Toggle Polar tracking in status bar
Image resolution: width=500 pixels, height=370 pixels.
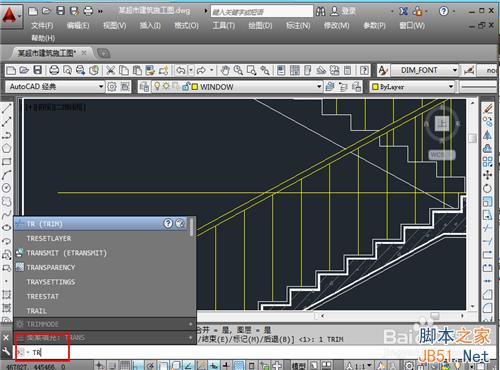point(150,366)
